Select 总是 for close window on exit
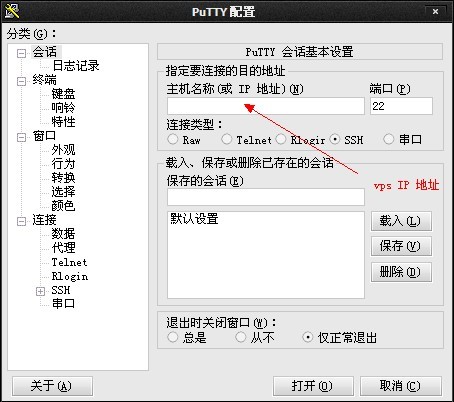Screen dimensions: 454x402 click(173, 337)
